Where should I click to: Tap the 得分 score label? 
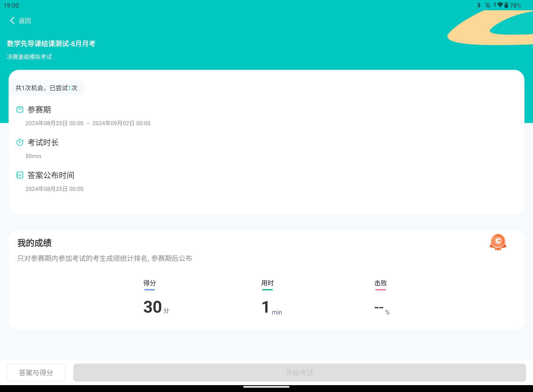pos(150,283)
